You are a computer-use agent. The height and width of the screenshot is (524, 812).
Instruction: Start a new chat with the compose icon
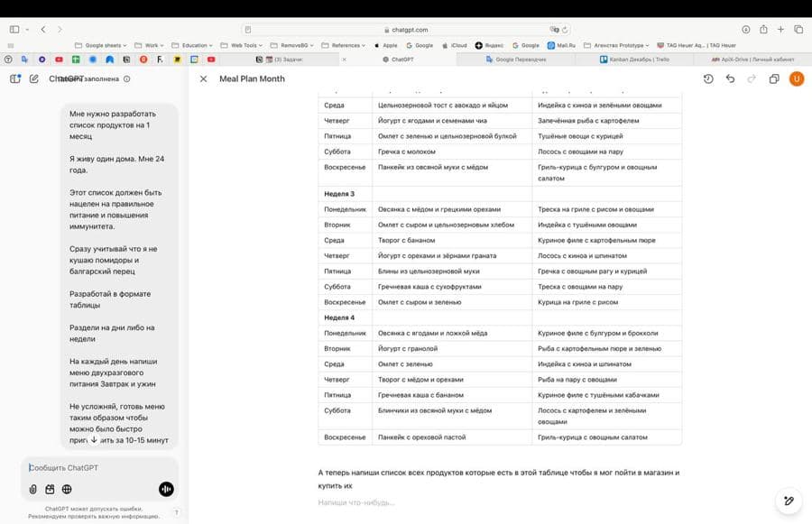[x=34, y=78]
